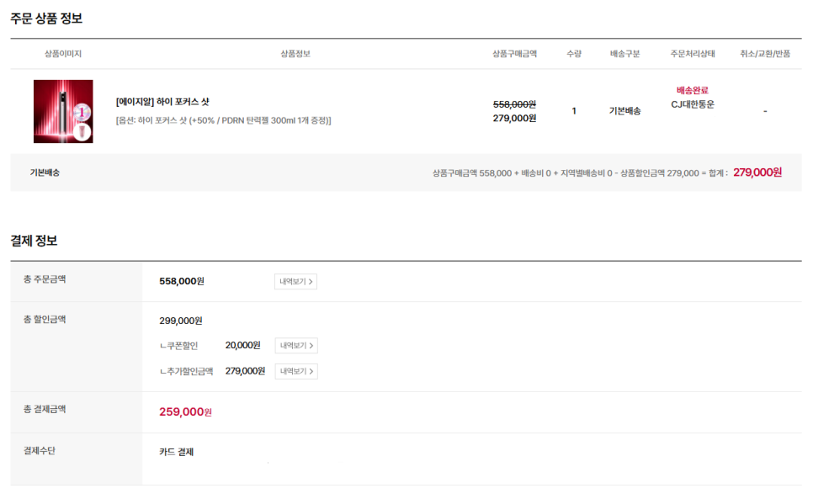Click the 취소/교환/반품 column header
Screen dimensions: 813x504
point(765,53)
